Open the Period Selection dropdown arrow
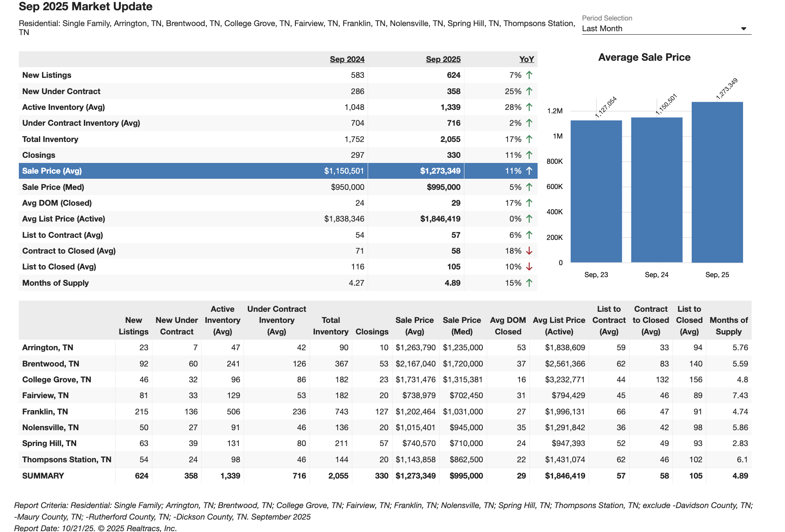785x532 pixels. [x=743, y=29]
